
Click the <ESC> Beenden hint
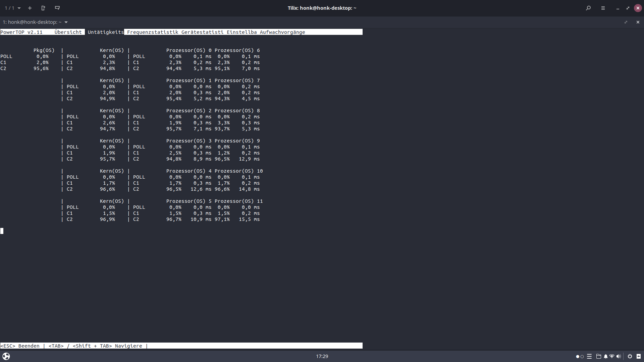tap(20, 346)
